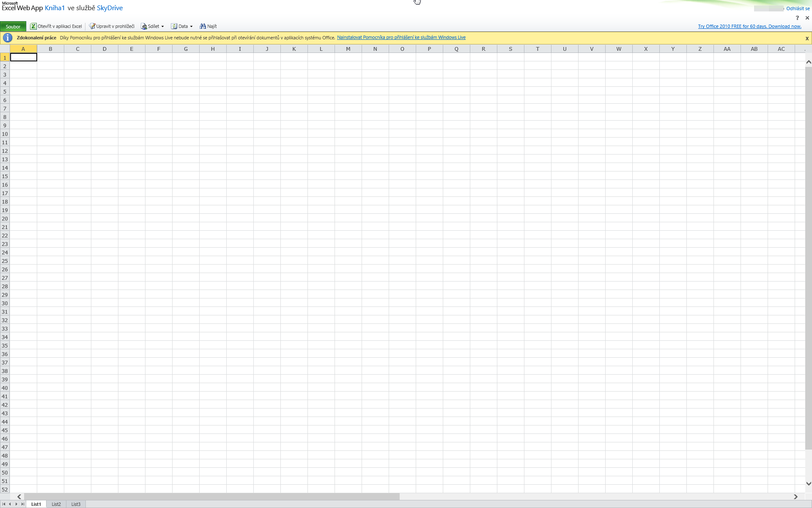Select column F header
This screenshot has height=508, width=812.
(x=159, y=49)
